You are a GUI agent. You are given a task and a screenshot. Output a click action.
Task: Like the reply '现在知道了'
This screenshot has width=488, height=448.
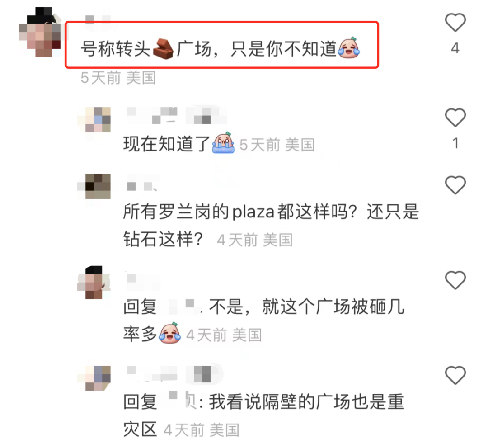pos(455,118)
